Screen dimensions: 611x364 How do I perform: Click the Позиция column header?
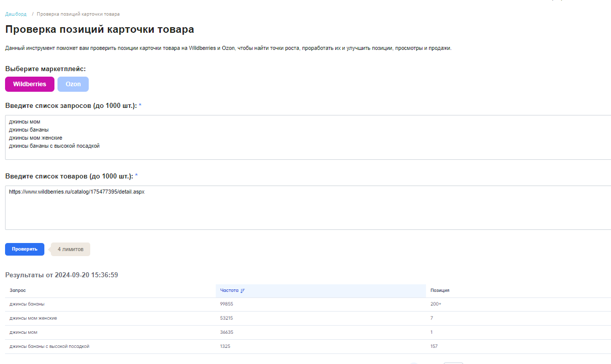pos(440,290)
